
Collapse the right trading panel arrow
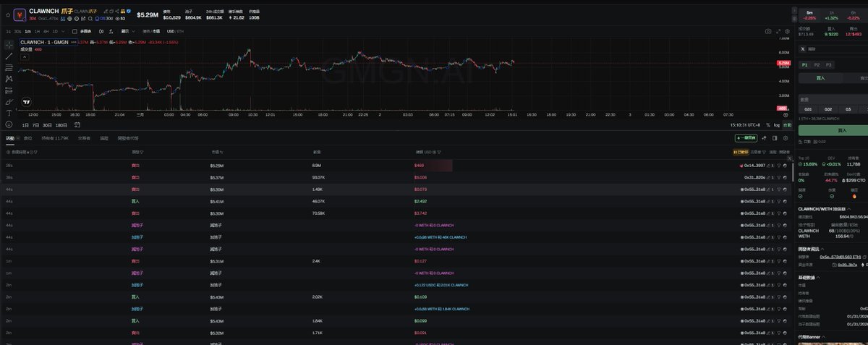pyautogui.click(x=793, y=10)
